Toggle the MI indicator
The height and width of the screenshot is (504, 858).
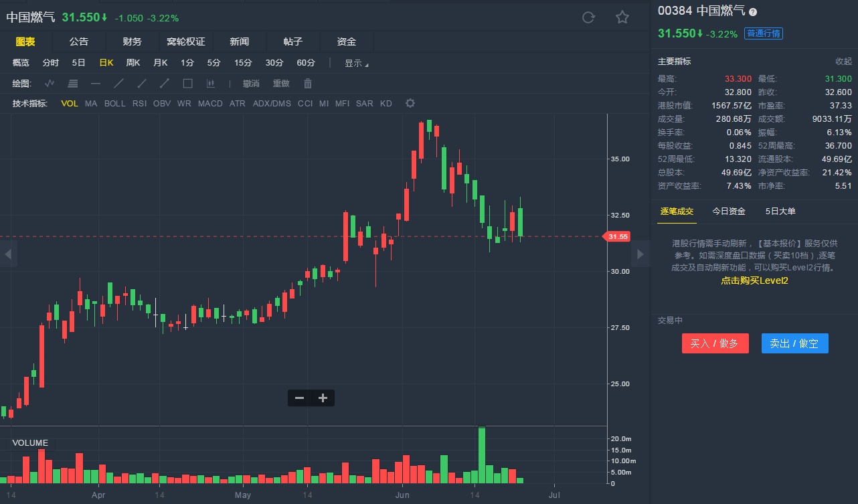324,104
